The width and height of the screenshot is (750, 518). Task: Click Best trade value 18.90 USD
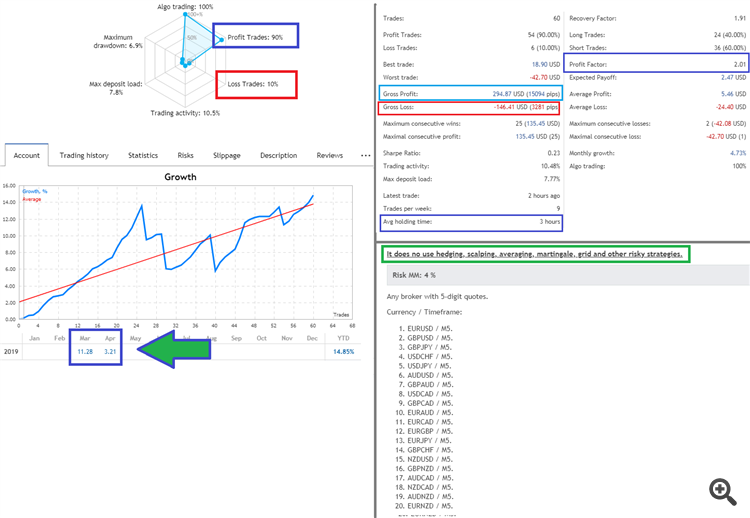[x=546, y=65]
